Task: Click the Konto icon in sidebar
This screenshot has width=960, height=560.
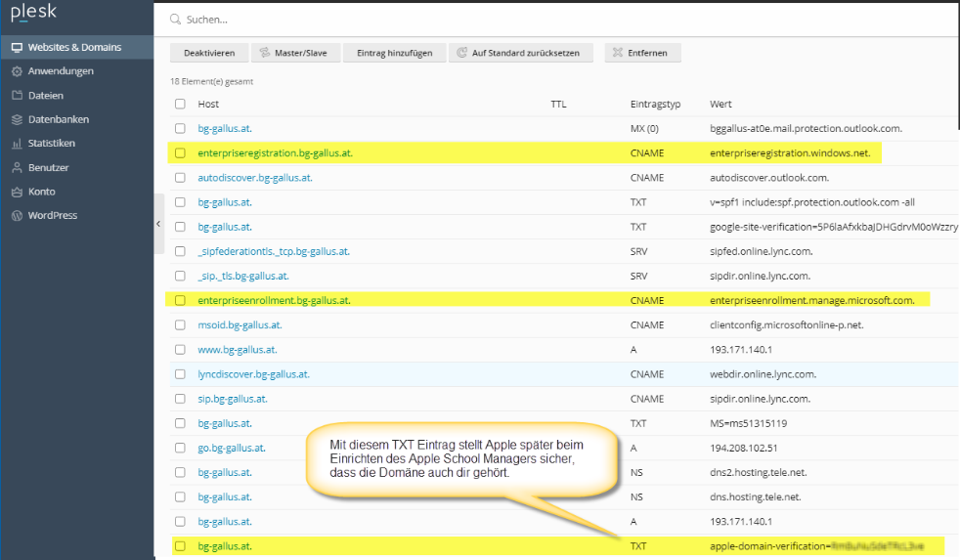Action: (x=17, y=192)
